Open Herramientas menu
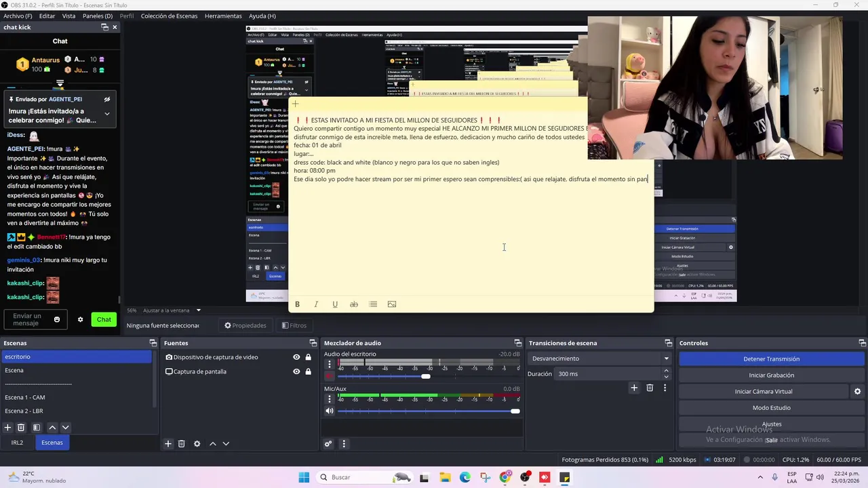Viewport: 868px width, 488px height. (x=223, y=16)
